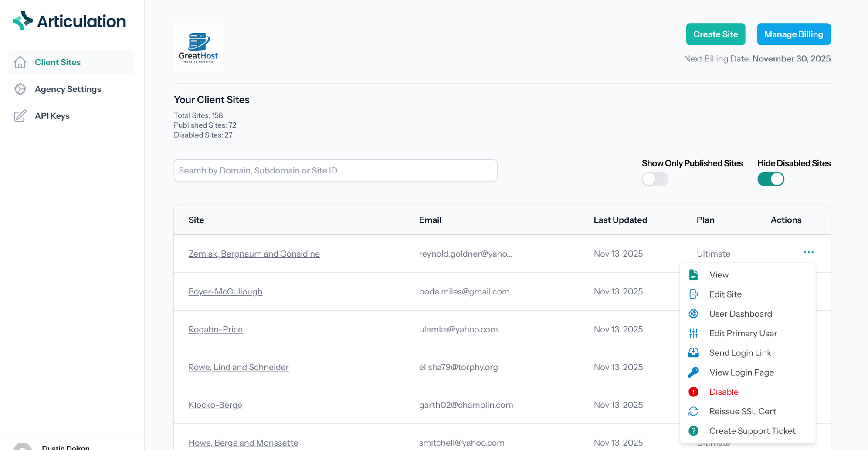
Task: Click the question mark icon for Create Support Ticket
Action: pos(694,430)
